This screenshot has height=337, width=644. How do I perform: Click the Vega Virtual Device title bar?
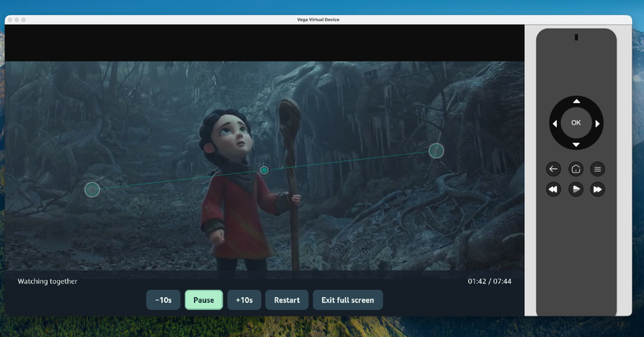click(x=318, y=19)
